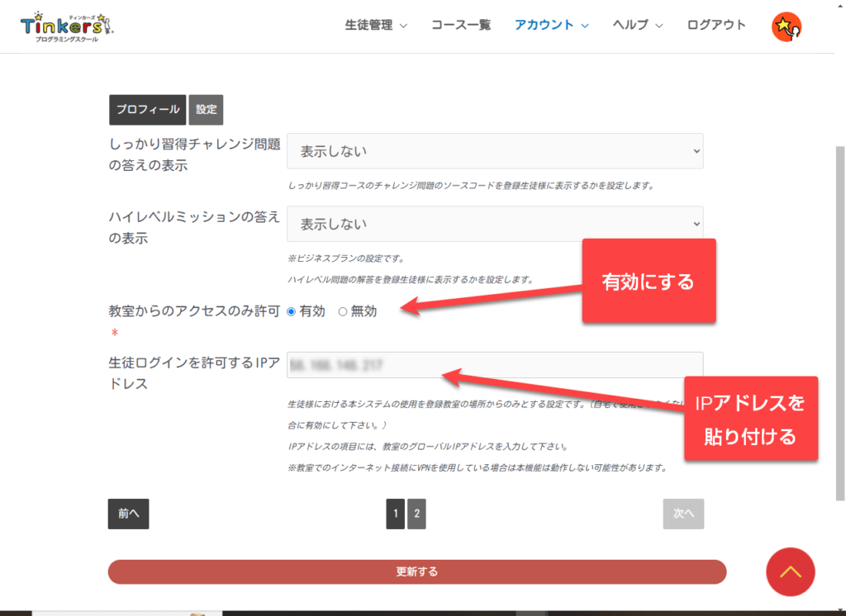Image resolution: width=846 pixels, height=616 pixels.
Task: Switch to the 設定 tab
Action: 206,110
